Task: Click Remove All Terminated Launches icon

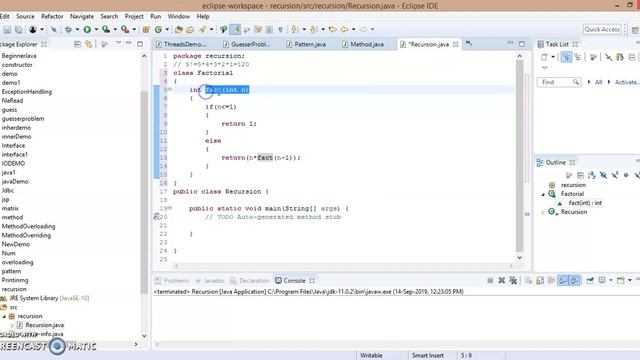Action: pyautogui.click(x=513, y=280)
